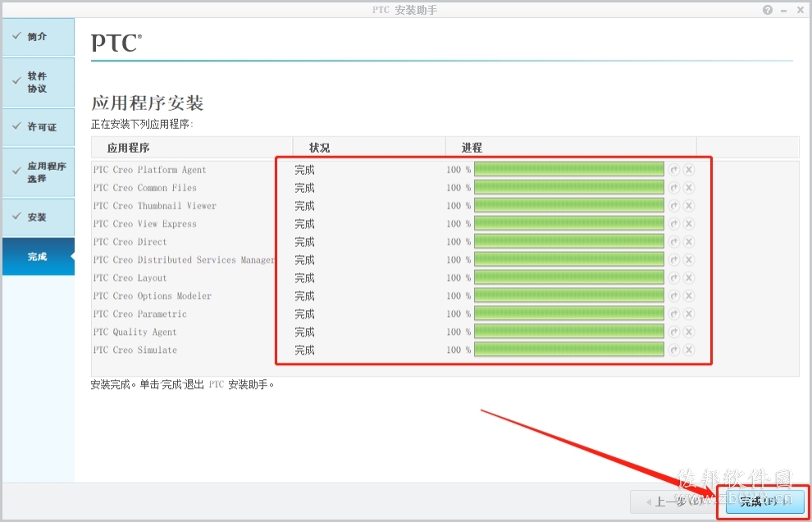Click 完成 status of PTC Creo Direct
Image resolution: width=812 pixels, height=522 pixels.
[304, 241]
